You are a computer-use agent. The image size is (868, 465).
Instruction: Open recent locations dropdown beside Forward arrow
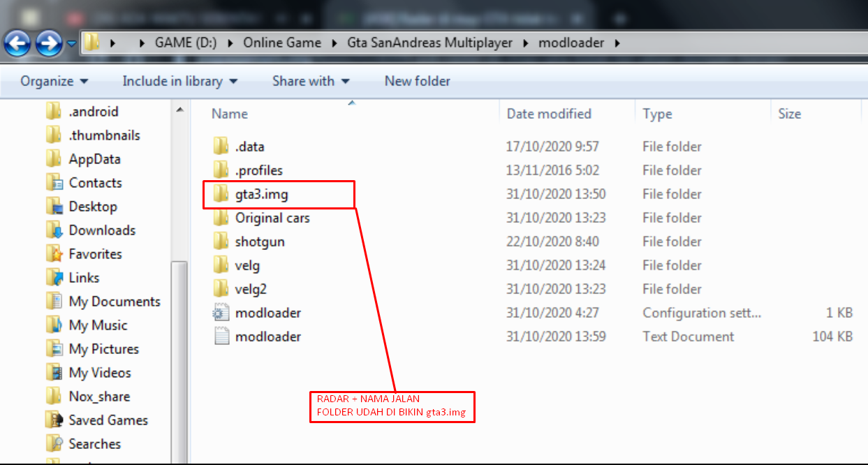click(71, 44)
